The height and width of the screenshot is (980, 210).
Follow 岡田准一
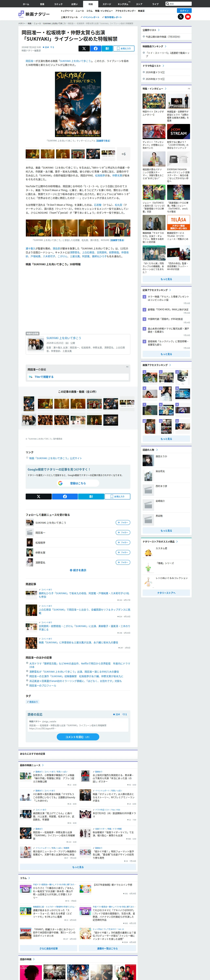[x=123, y=533]
